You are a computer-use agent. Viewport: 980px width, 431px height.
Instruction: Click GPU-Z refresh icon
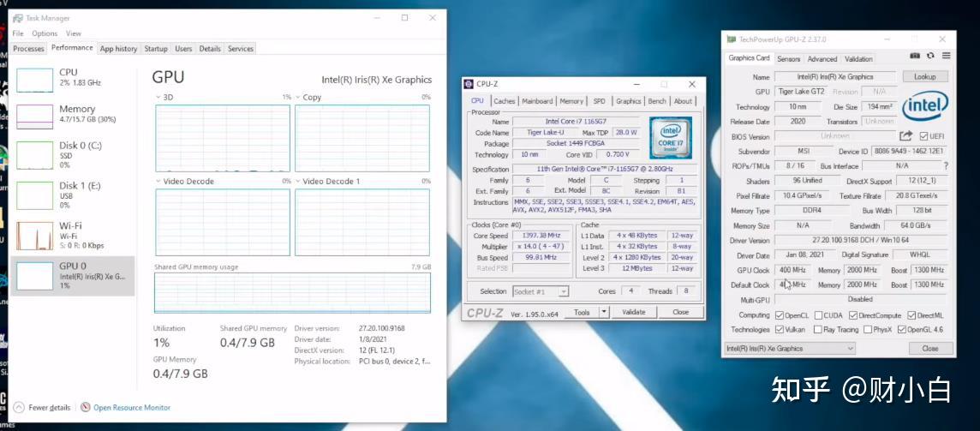(930, 56)
